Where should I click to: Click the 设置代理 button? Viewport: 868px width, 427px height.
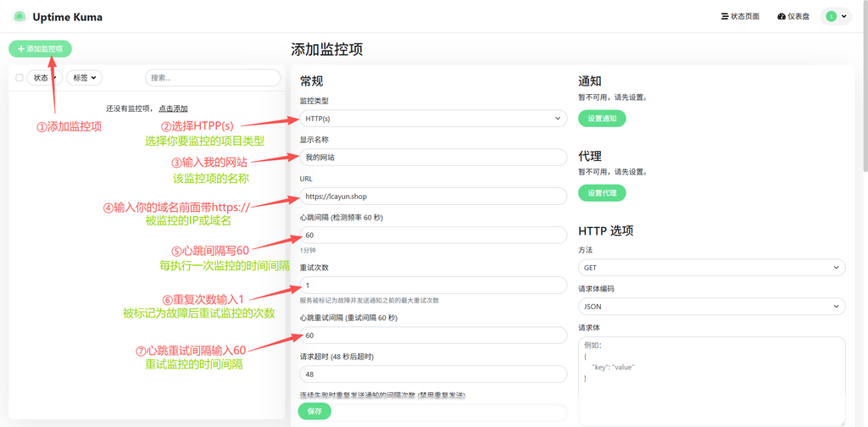coord(603,193)
